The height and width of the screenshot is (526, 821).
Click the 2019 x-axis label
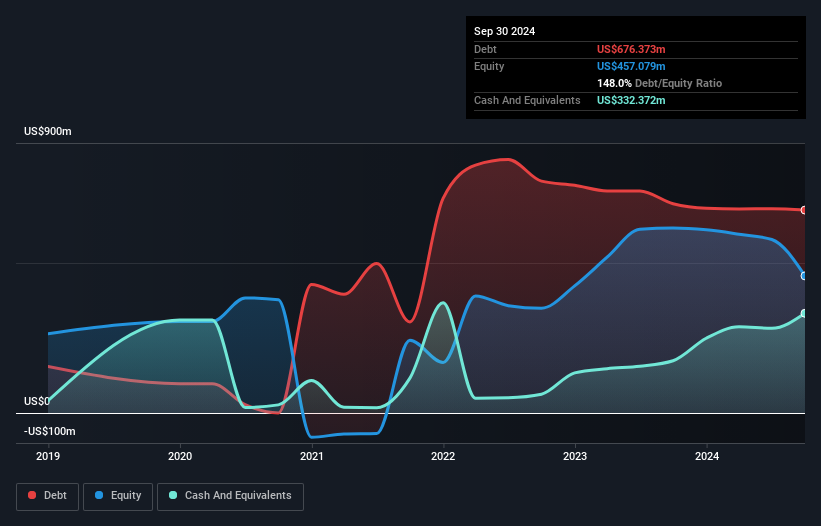(48, 456)
